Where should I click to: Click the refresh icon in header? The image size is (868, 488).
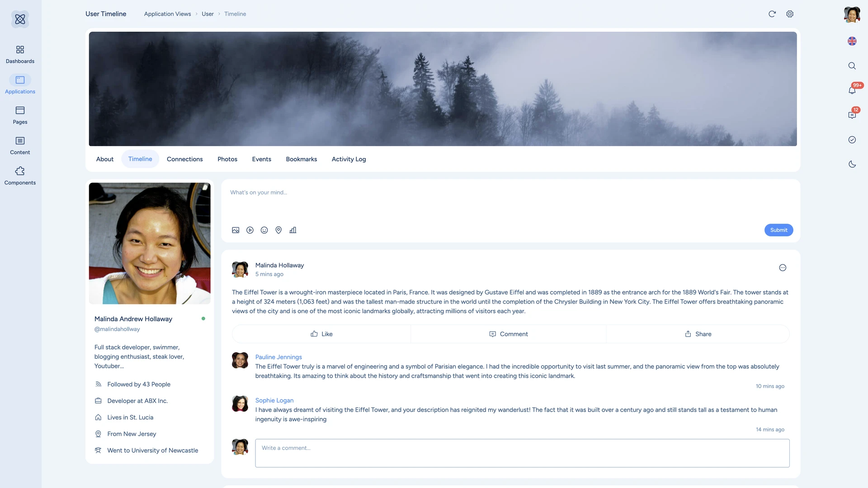pyautogui.click(x=772, y=14)
